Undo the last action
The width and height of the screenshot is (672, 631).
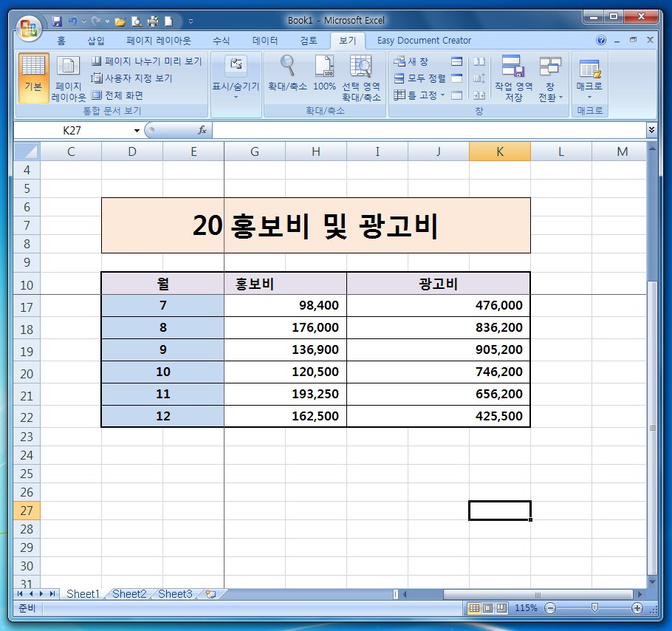[72, 21]
